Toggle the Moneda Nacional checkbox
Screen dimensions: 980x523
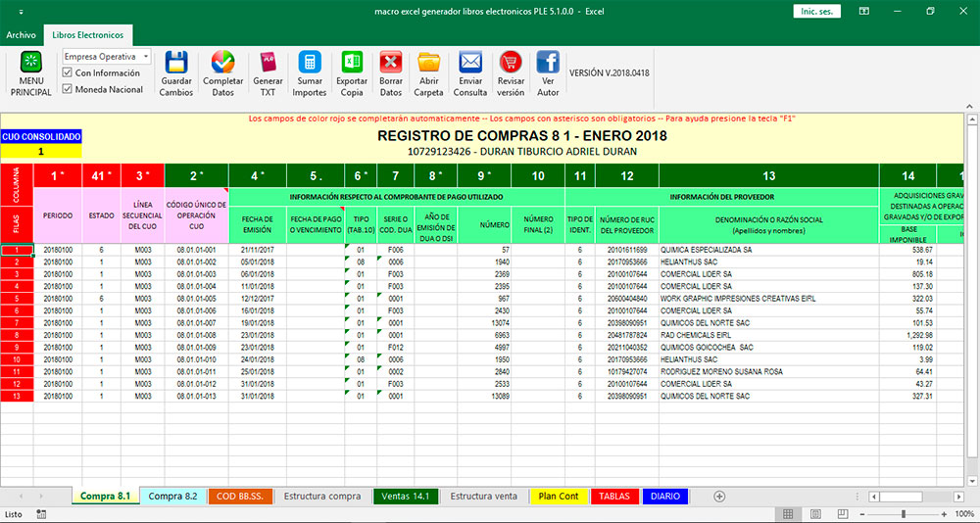68,89
